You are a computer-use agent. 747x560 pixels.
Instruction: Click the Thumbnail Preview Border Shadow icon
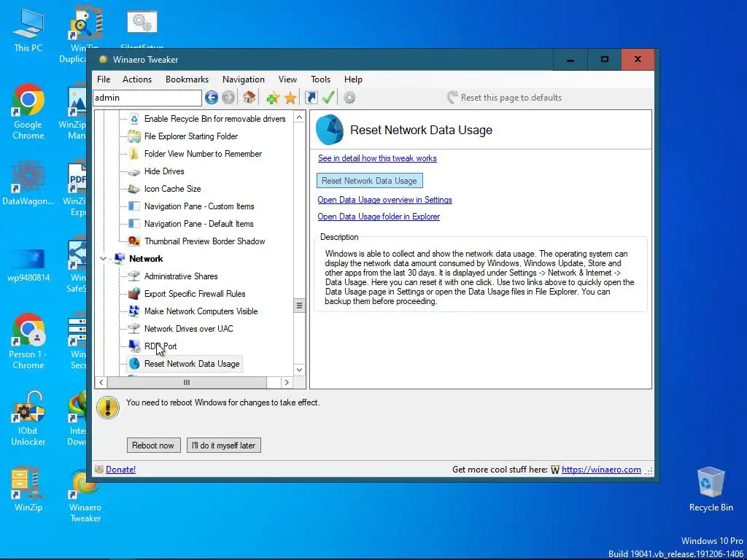click(x=134, y=241)
